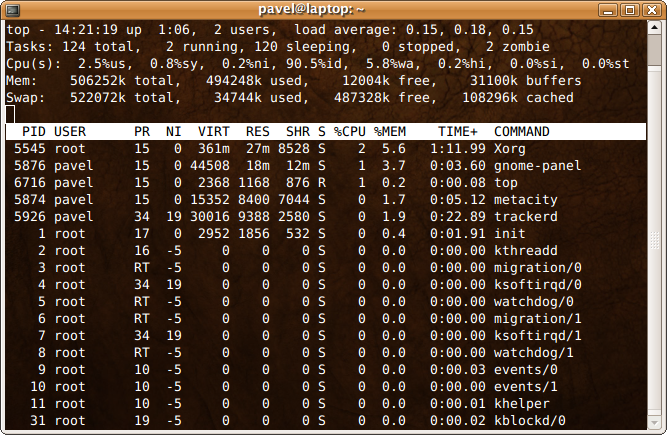Click the scrollbar down arrow
667x435 pixels.
[654, 423]
